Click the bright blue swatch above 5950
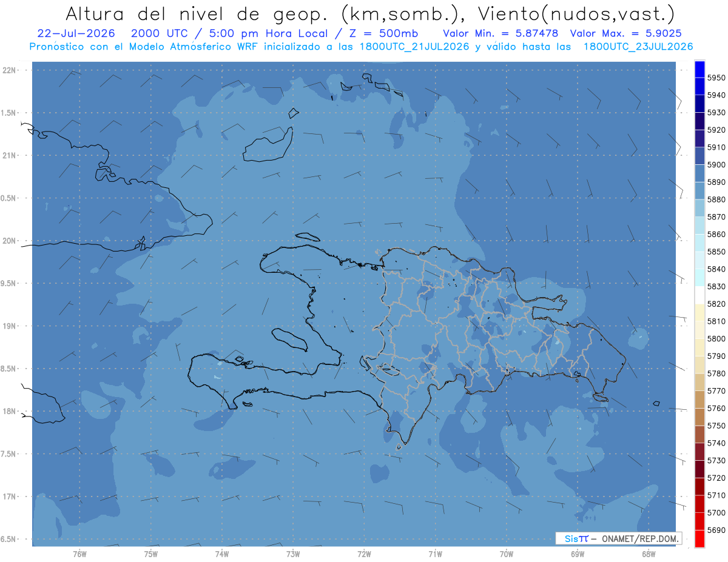This screenshot has height=562, width=728. tap(699, 69)
